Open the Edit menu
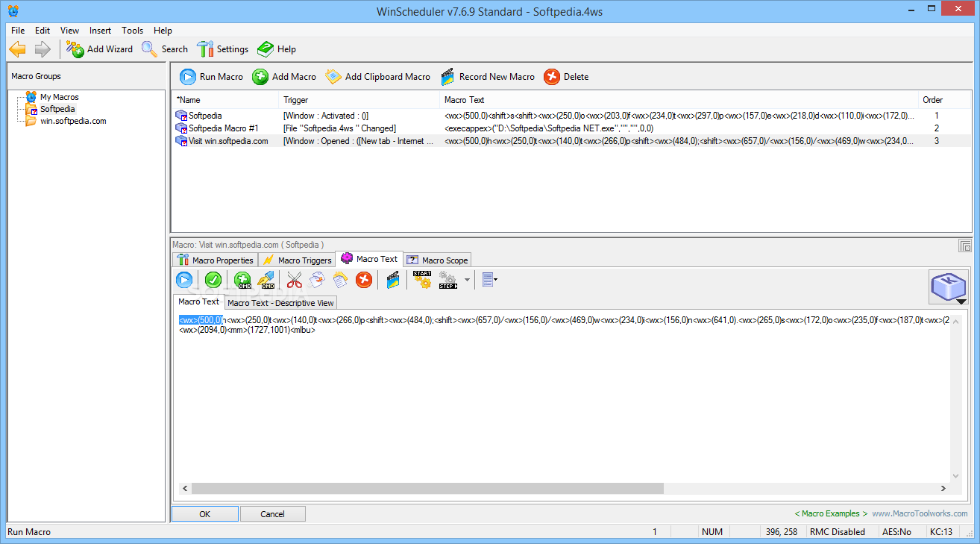The width and height of the screenshot is (980, 544). [x=43, y=31]
